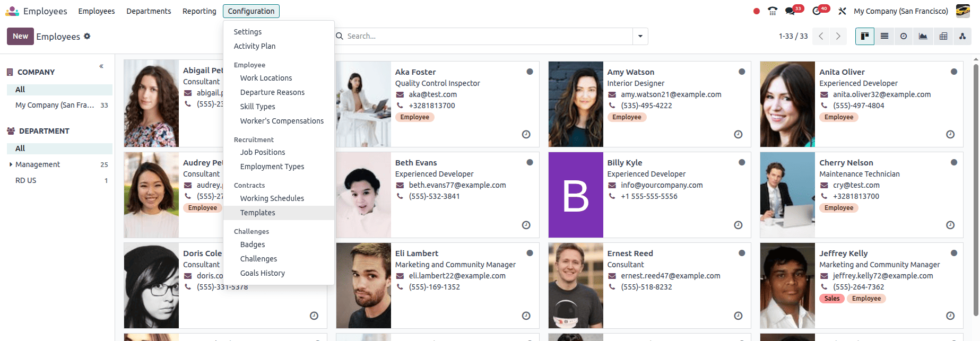Click the Sales tag on Jeffrey Kelly
Screen dimensions: 980x341
[x=832, y=299]
